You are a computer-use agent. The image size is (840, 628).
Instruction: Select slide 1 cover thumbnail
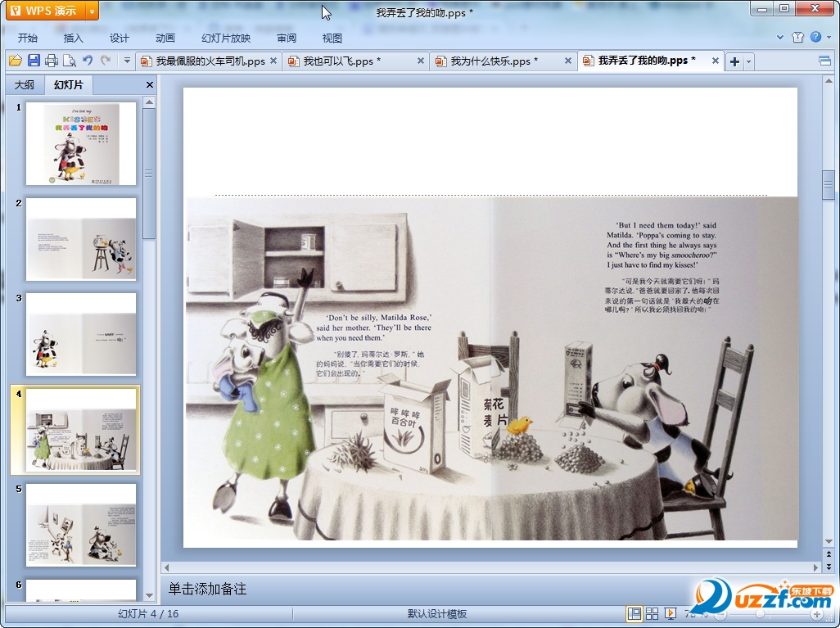click(81, 143)
